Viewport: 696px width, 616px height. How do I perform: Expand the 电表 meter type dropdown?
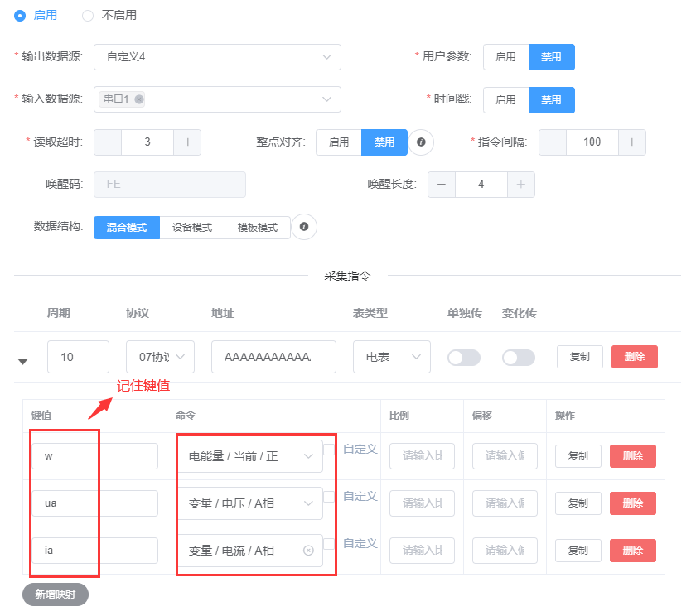click(x=391, y=357)
